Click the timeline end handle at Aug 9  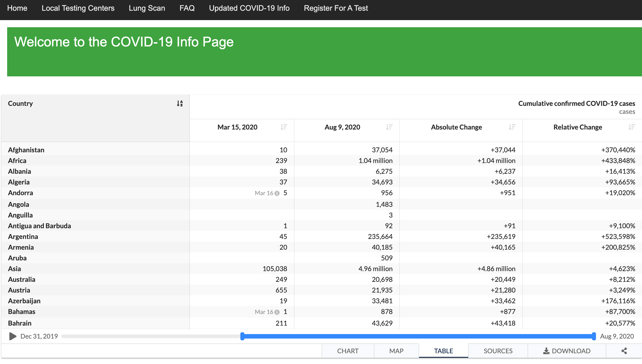click(594, 336)
